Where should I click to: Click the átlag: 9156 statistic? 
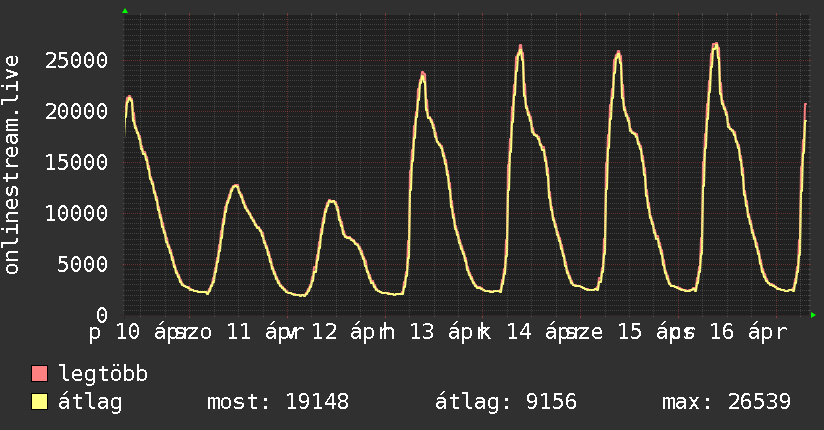tap(506, 402)
